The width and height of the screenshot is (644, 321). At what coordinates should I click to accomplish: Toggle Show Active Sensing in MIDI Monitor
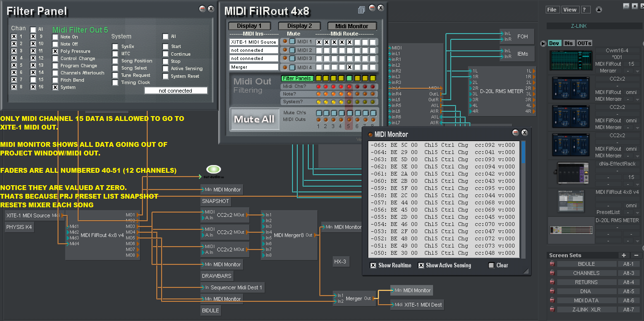point(421,265)
